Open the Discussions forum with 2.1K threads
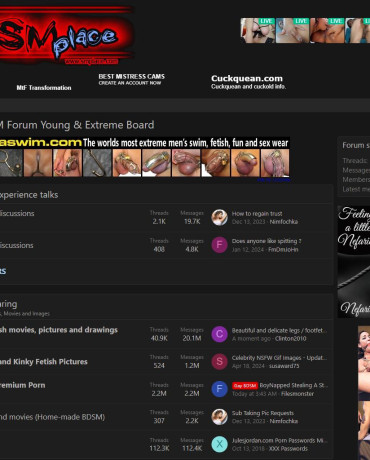The image size is (370, 460). point(17,213)
